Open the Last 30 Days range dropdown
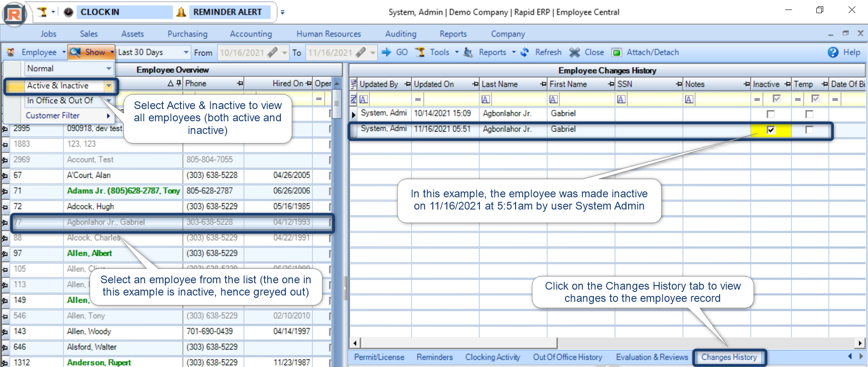 click(x=186, y=52)
